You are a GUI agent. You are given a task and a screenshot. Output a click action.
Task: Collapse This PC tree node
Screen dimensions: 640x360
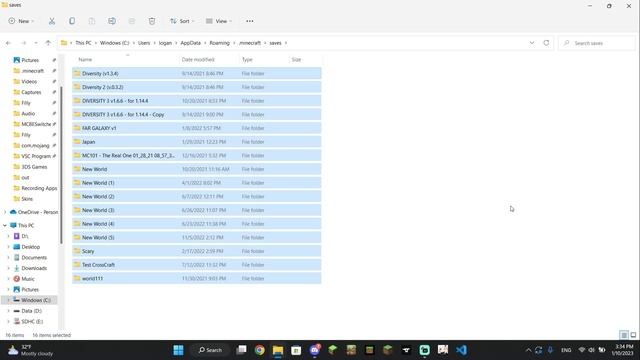[x=5, y=225]
